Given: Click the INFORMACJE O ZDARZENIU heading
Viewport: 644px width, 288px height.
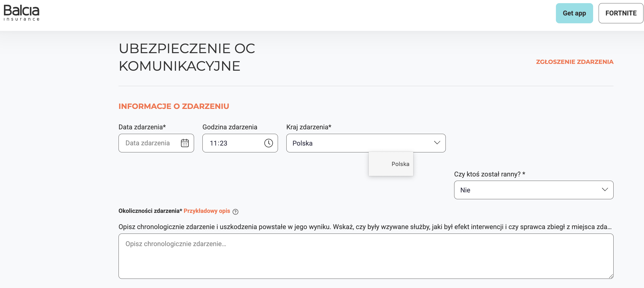Looking at the screenshot, I should click(174, 106).
